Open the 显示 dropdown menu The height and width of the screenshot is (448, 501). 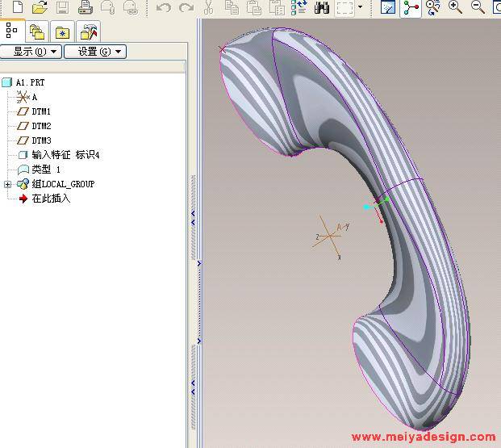click(31, 52)
